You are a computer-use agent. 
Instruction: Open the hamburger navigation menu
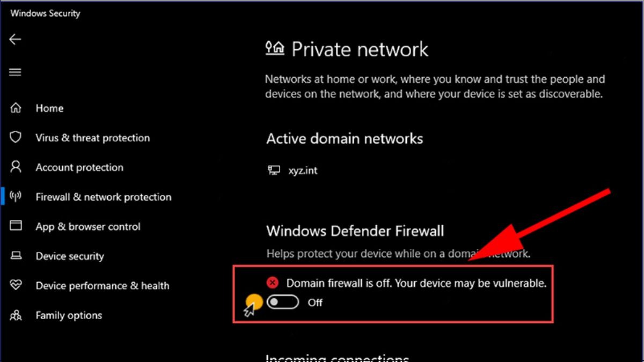click(x=15, y=72)
